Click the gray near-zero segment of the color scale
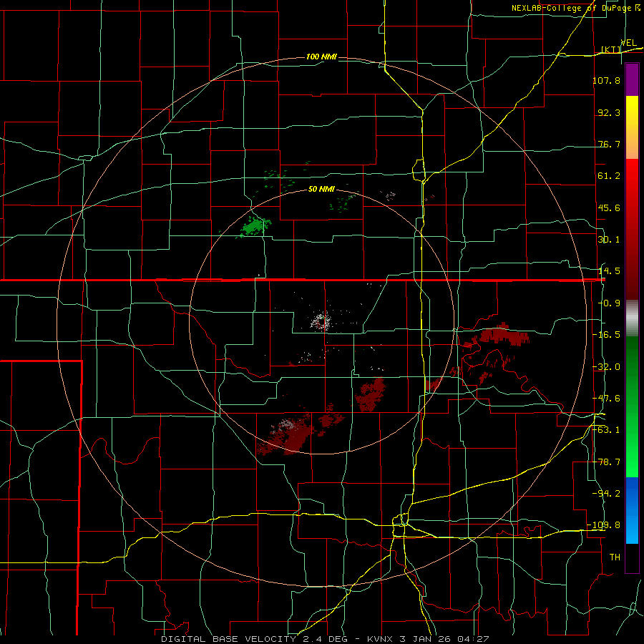 [x=632, y=318]
